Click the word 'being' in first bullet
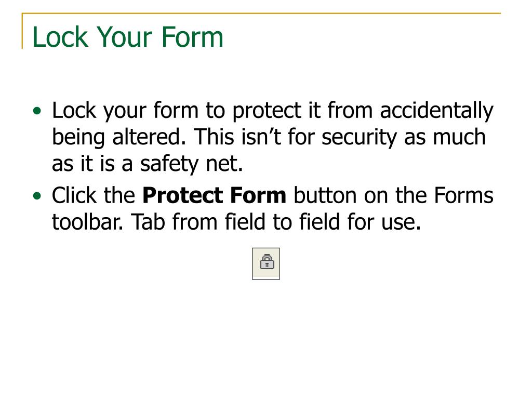The image size is (532, 399). tap(78, 138)
